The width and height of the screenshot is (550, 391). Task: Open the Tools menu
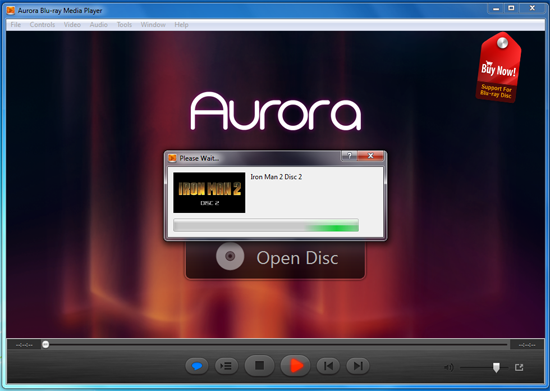(x=124, y=25)
